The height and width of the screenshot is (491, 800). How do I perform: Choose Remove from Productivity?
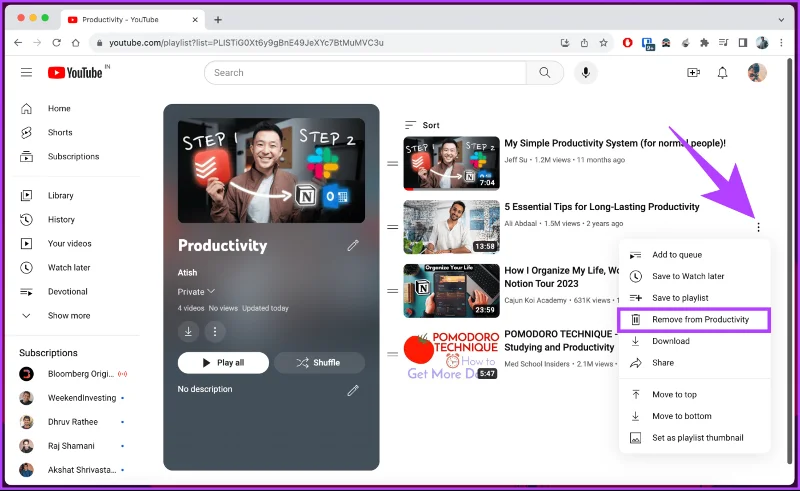tap(694, 320)
